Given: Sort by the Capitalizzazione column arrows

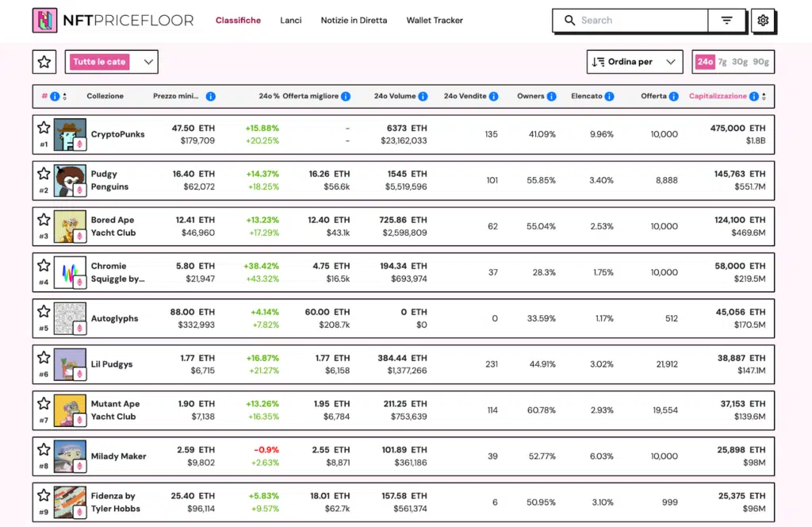Looking at the screenshot, I should tap(764, 97).
